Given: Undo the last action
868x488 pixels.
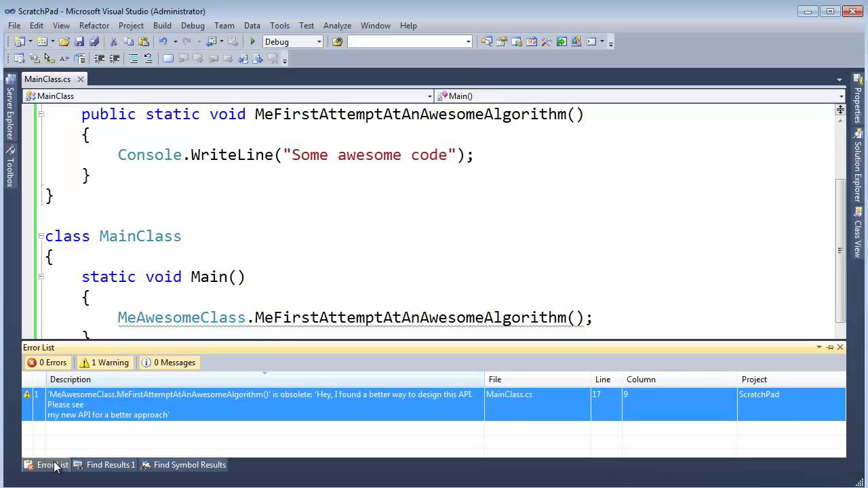Looking at the screenshot, I should point(163,41).
